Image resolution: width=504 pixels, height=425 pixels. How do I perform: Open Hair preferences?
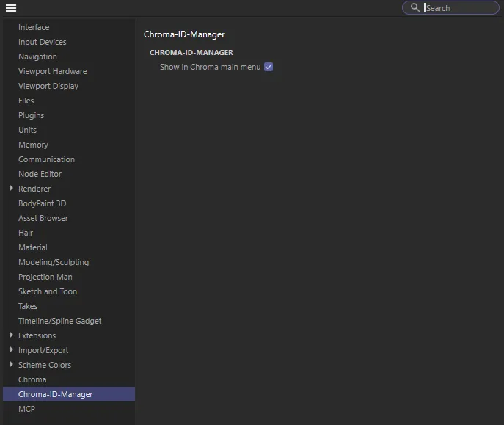(x=26, y=233)
